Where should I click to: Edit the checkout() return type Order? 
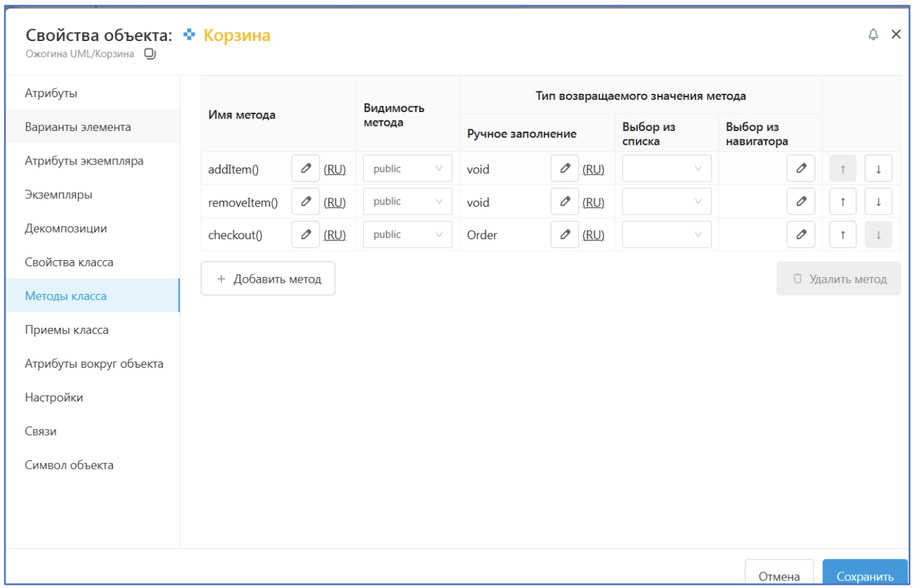click(564, 235)
